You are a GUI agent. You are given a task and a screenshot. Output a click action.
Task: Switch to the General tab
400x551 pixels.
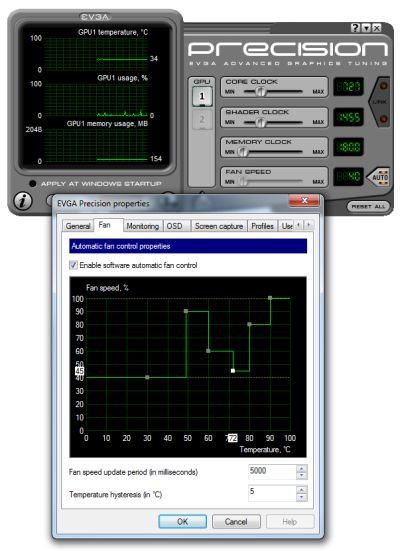click(x=78, y=226)
